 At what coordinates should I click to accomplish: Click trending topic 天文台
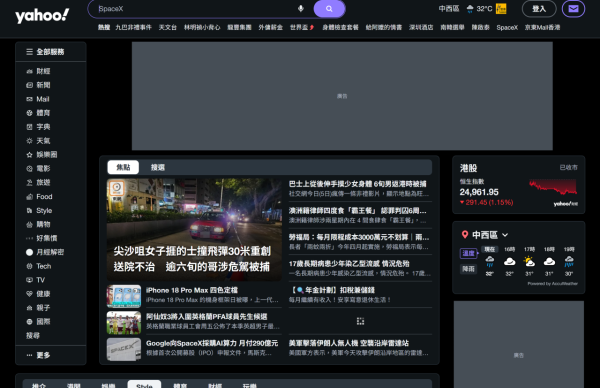point(168,28)
